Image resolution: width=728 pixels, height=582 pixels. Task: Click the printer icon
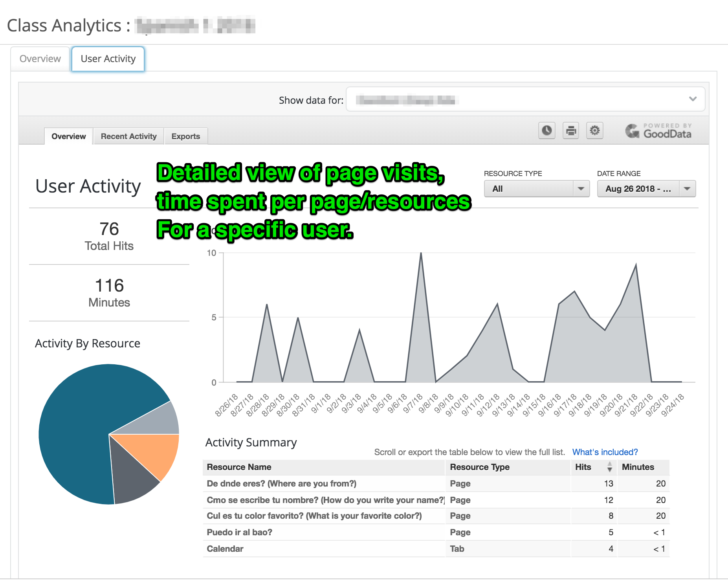click(571, 130)
